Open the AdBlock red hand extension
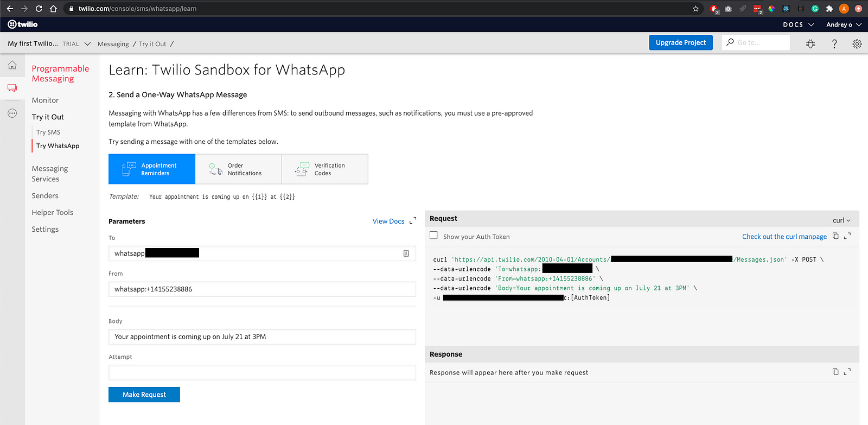 point(714,9)
